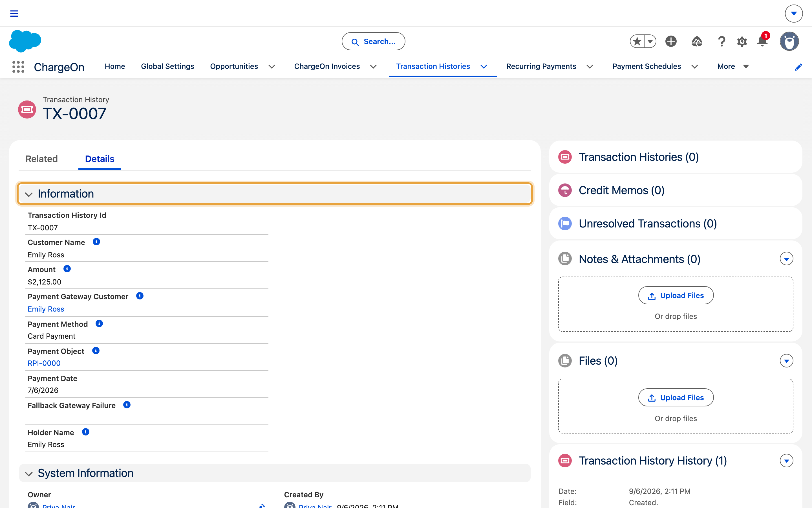Screen dimensions: 812x508
Task: Show Payment Method info tooltip
Action: point(99,323)
